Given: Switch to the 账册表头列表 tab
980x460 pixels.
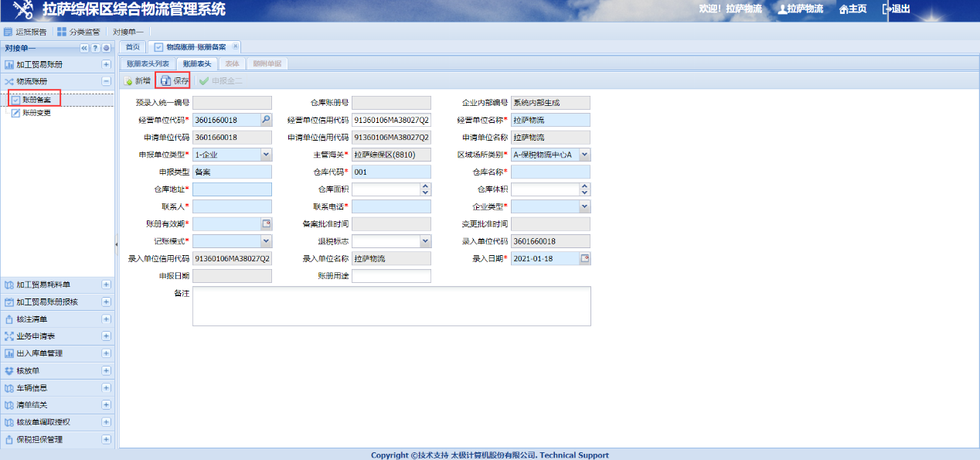Looking at the screenshot, I should pos(148,63).
